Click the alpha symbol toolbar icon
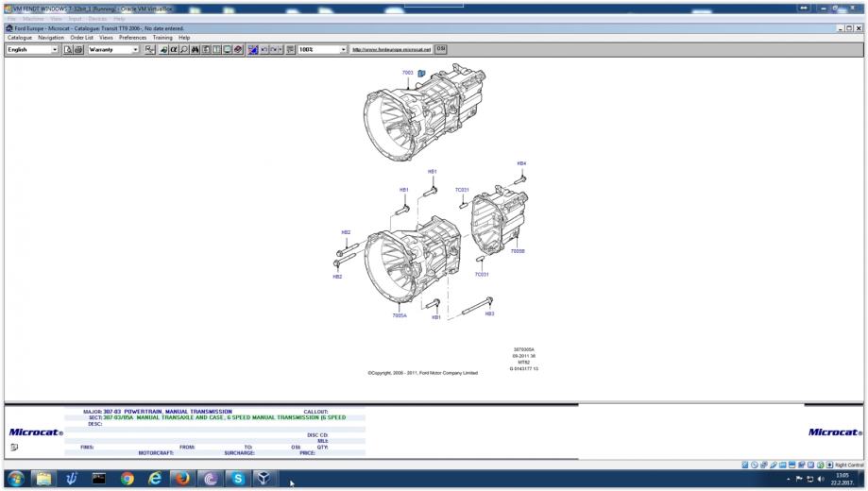This screenshot has width=868, height=491. click(173, 49)
